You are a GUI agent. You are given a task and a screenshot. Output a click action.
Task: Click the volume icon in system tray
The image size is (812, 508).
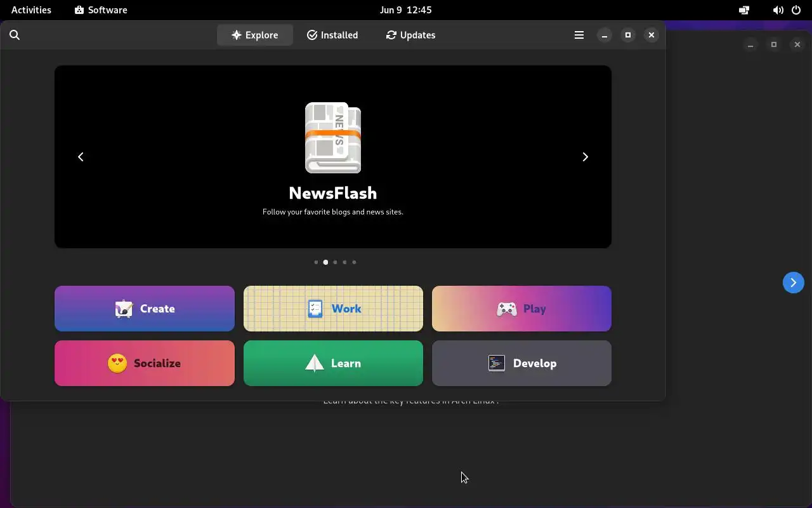tap(778, 10)
